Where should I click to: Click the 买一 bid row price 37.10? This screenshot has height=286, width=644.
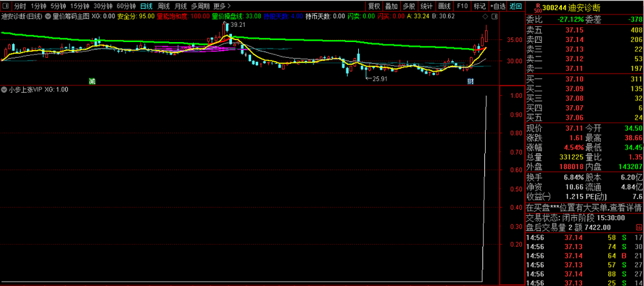[x=574, y=79]
